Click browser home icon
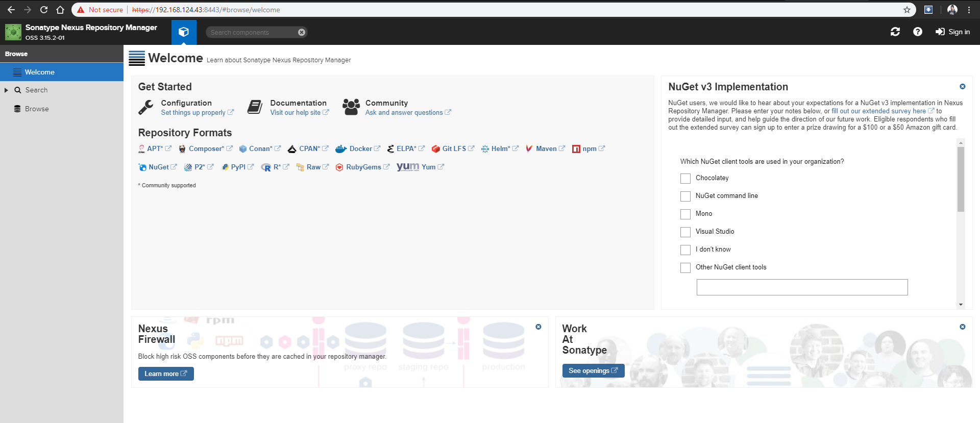The image size is (980, 423). (x=60, y=10)
